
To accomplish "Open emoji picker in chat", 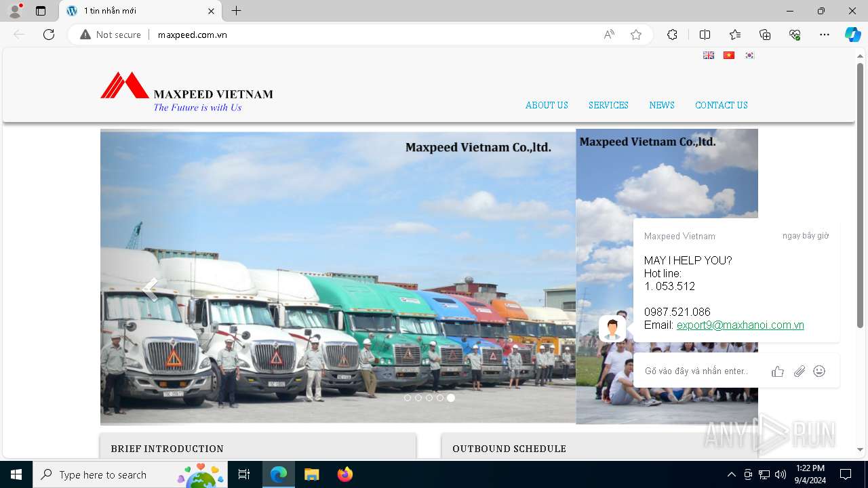I will tap(819, 371).
